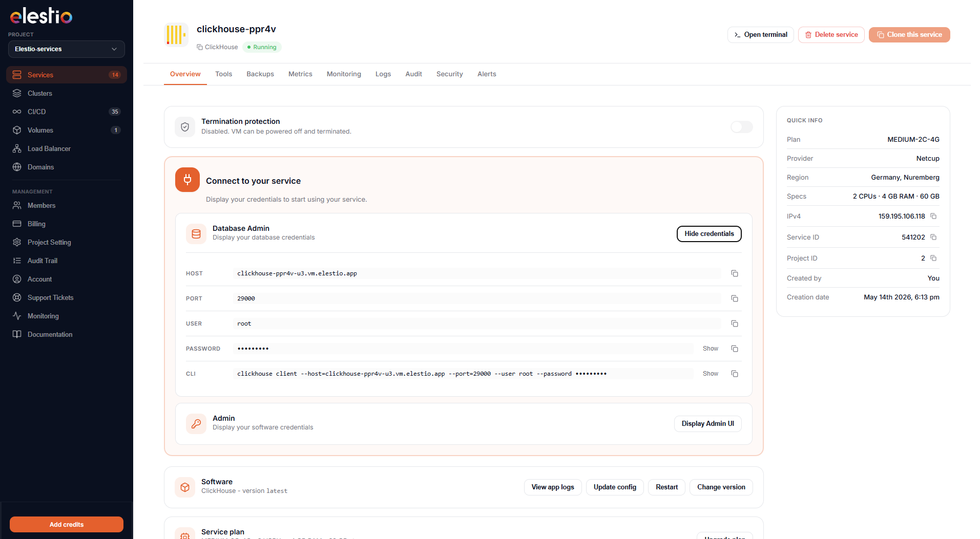The width and height of the screenshot is (980, 539).
Task: Click the Change version button
Action: 721,487
